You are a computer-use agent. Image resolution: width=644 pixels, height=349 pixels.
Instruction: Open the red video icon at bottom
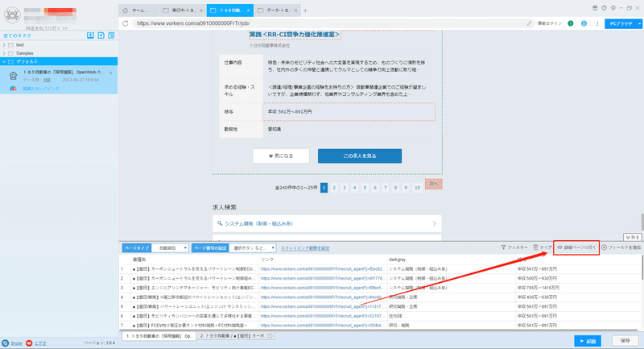(x=29, y=343)
